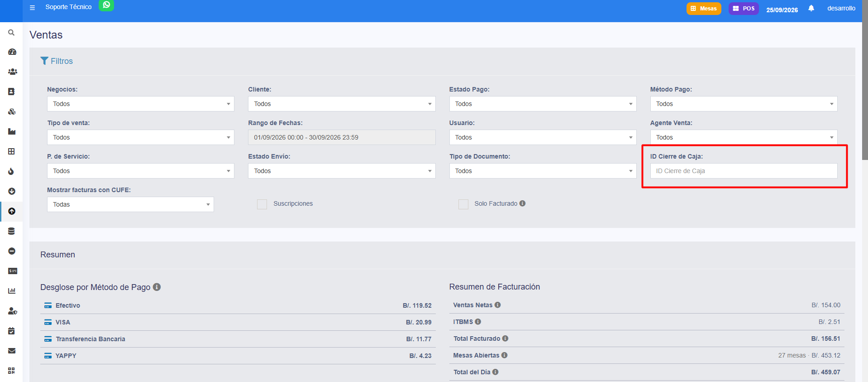
Task: Open the factory/industry icon in sidebar
Action: tap(12, 131)
